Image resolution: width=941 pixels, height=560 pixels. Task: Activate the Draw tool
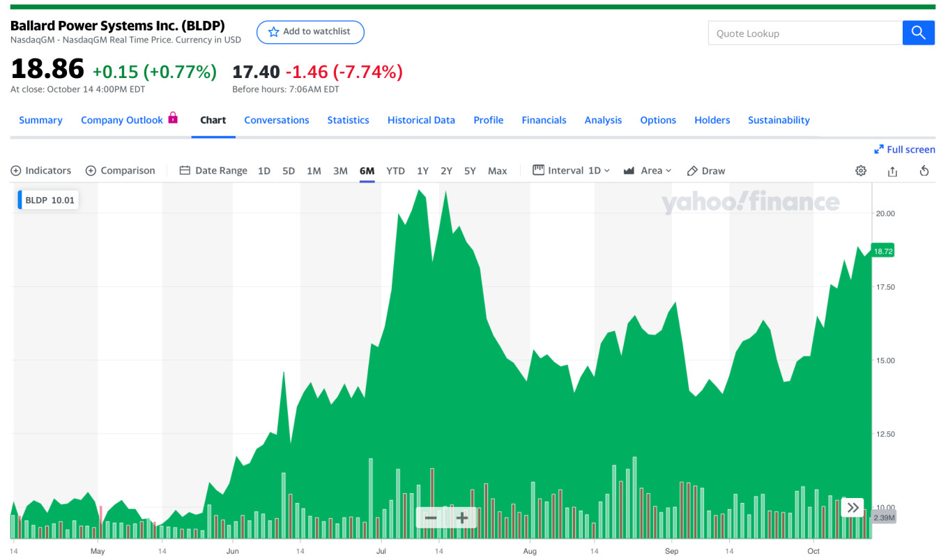tap(706, 171)
